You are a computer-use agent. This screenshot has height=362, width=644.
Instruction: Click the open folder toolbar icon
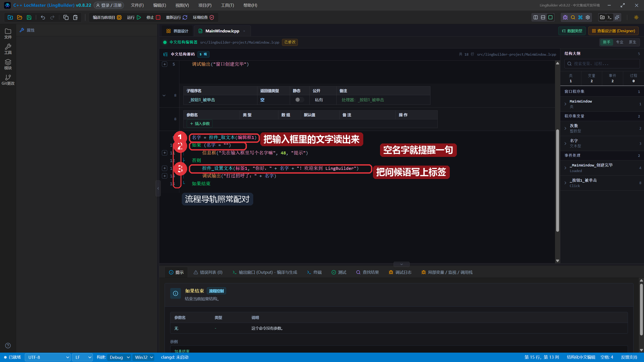click(19, 17)
